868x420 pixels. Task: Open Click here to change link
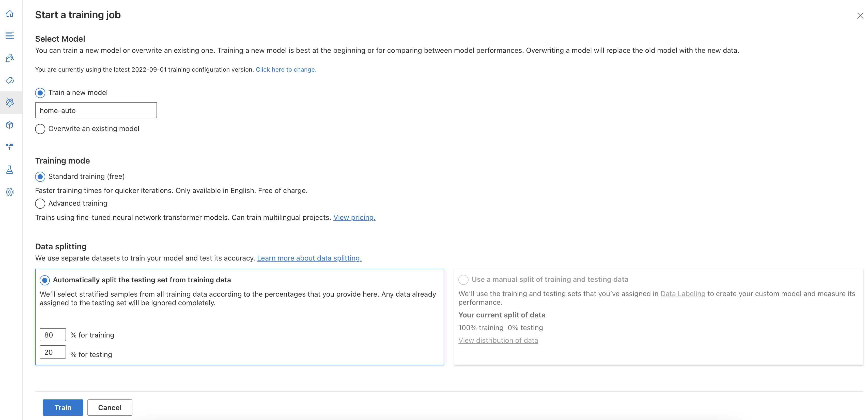286,69
